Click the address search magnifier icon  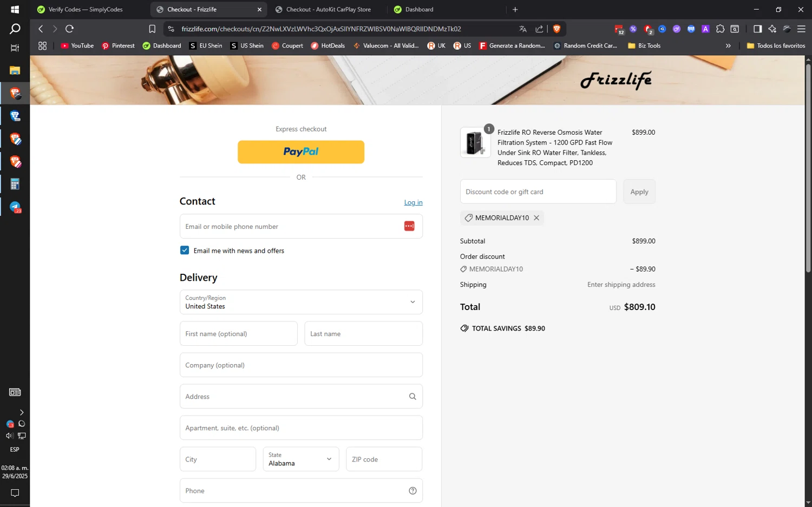(412, 397)
